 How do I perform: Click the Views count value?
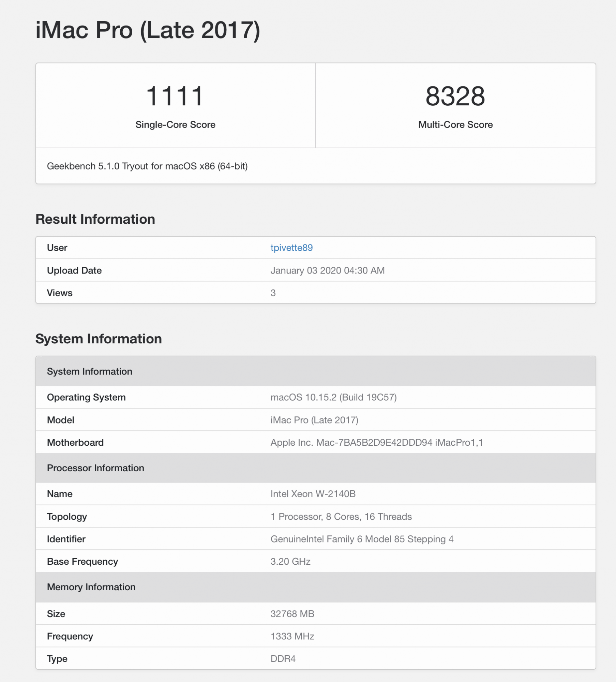[x=273, y=293]
